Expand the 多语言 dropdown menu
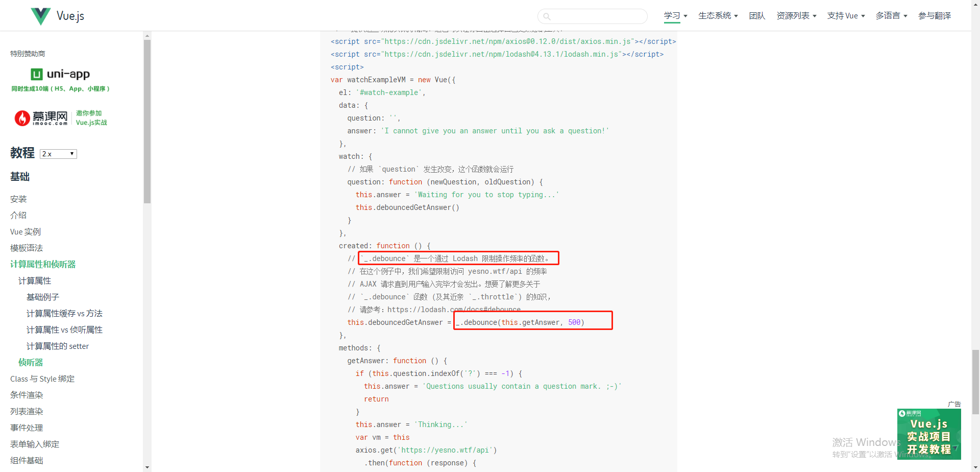 (x=891, y=16)
